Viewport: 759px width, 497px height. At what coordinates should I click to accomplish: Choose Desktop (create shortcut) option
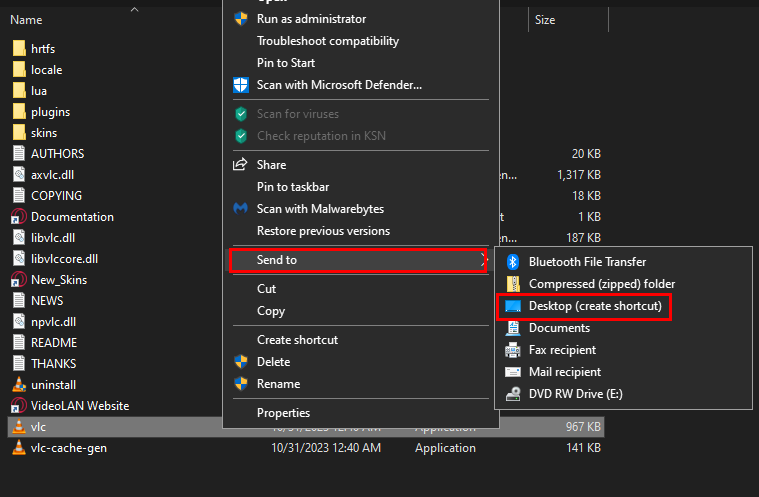[594, 306]
